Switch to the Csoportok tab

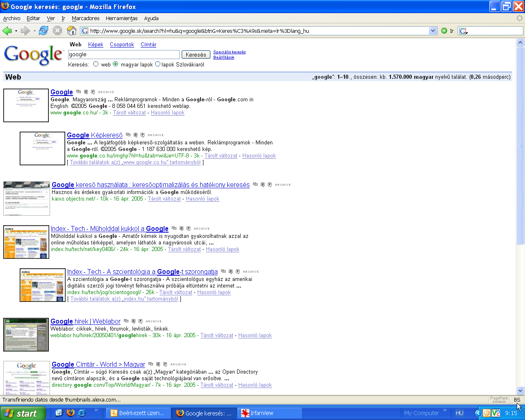click(122, 44)
